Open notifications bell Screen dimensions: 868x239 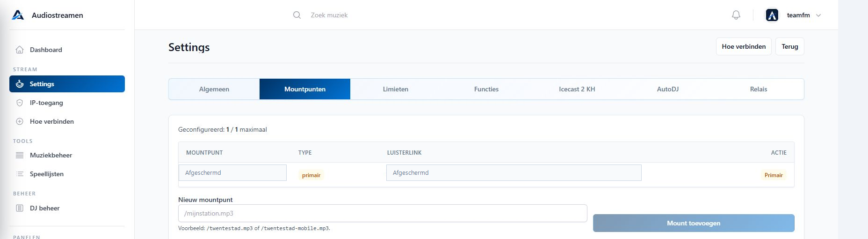tap(736, 15)
